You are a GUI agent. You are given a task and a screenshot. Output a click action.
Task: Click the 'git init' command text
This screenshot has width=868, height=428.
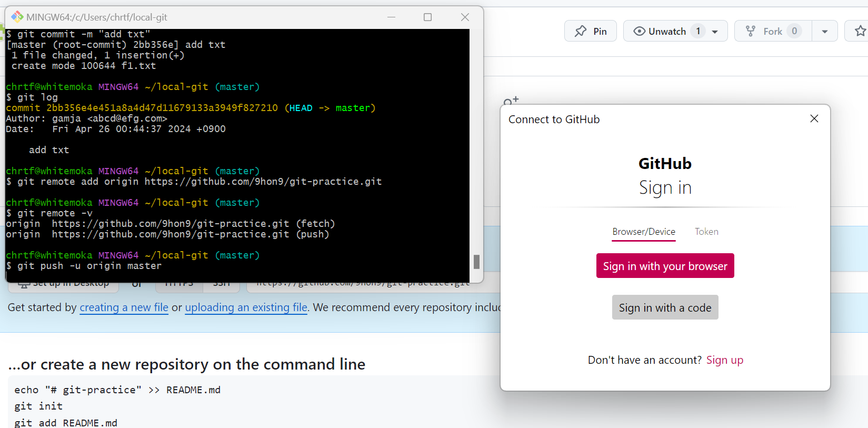38,406
